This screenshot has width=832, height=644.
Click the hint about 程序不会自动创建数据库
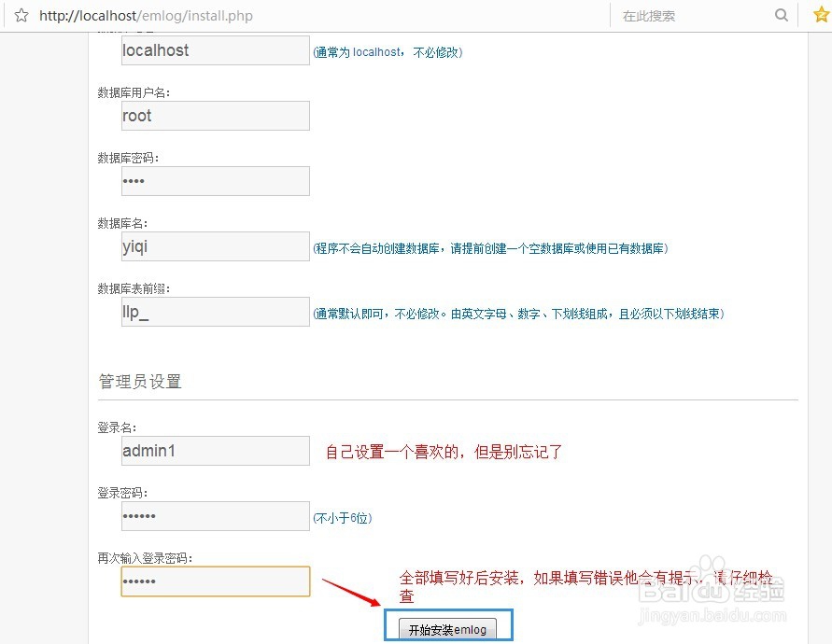tap(491, 248)
